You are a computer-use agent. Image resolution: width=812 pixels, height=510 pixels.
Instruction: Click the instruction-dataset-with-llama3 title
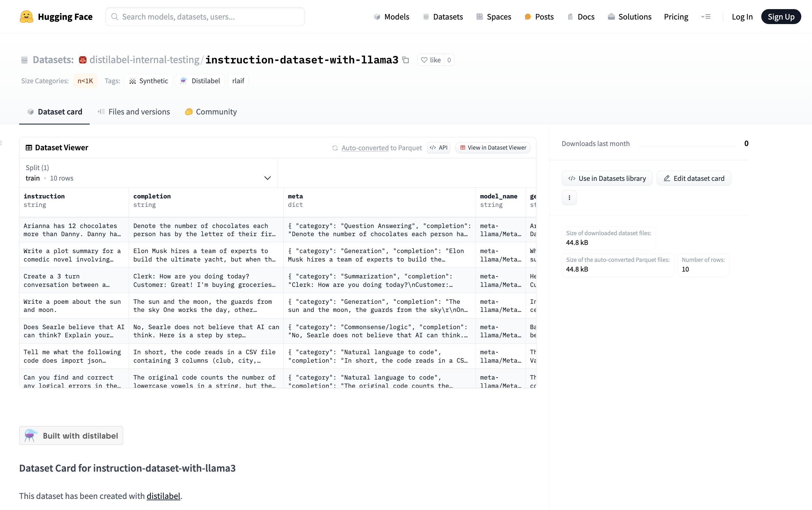click(x=302, y=60)
